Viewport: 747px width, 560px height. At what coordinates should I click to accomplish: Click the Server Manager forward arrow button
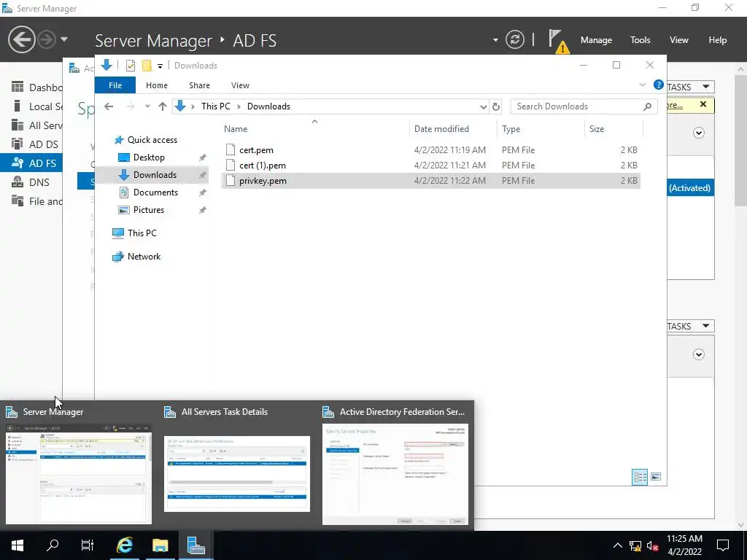click(x=47, y=39)
